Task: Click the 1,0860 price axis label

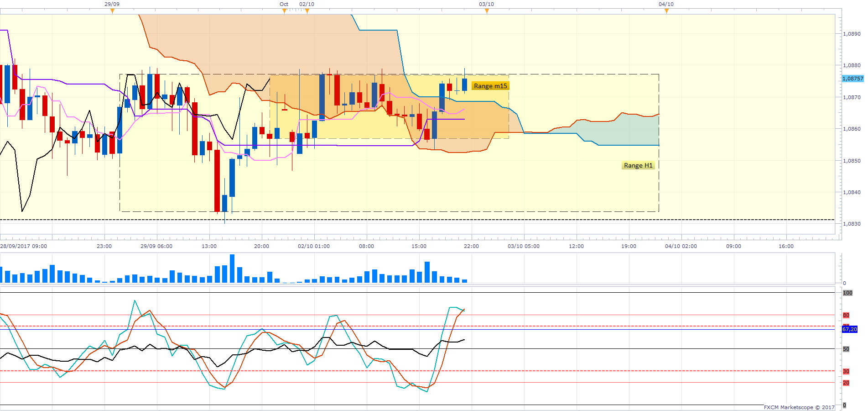Action: click(852, 129)
